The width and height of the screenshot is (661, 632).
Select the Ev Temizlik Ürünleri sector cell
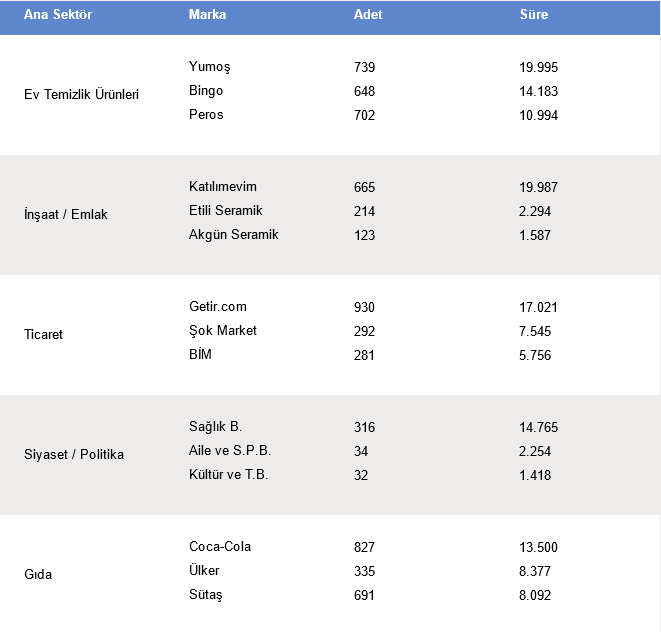click(81, 95)
